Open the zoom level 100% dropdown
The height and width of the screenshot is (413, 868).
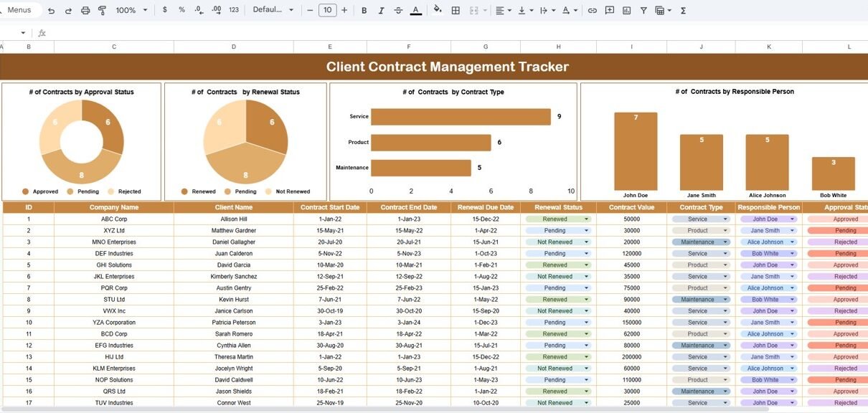pyautogui.click(x=131, y=11)
